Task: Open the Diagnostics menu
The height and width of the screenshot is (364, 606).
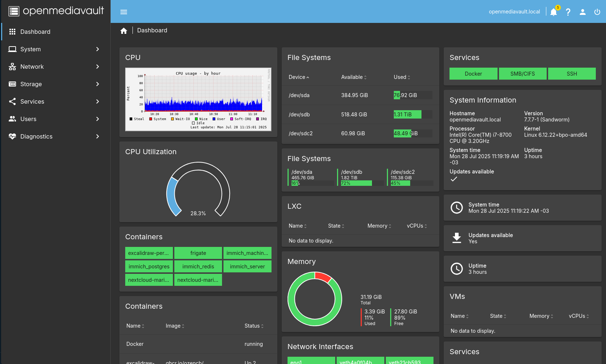Action: (x=56, y=136)
